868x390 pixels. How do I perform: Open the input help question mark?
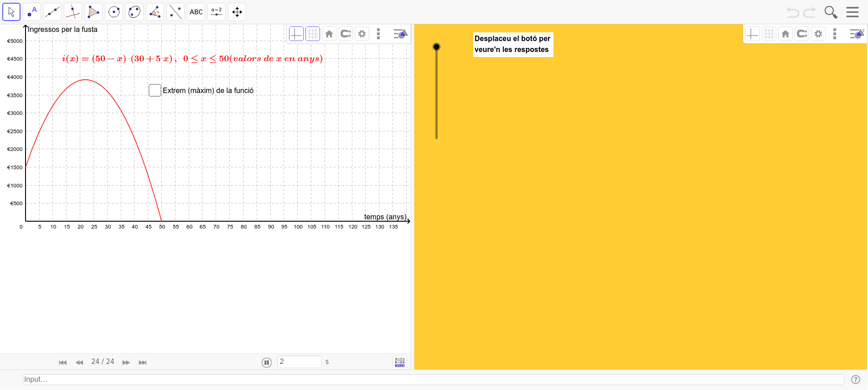[x=856, y=380]
